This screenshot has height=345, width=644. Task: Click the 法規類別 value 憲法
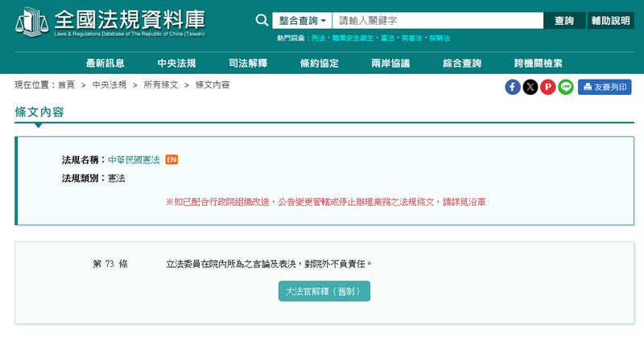117,179
